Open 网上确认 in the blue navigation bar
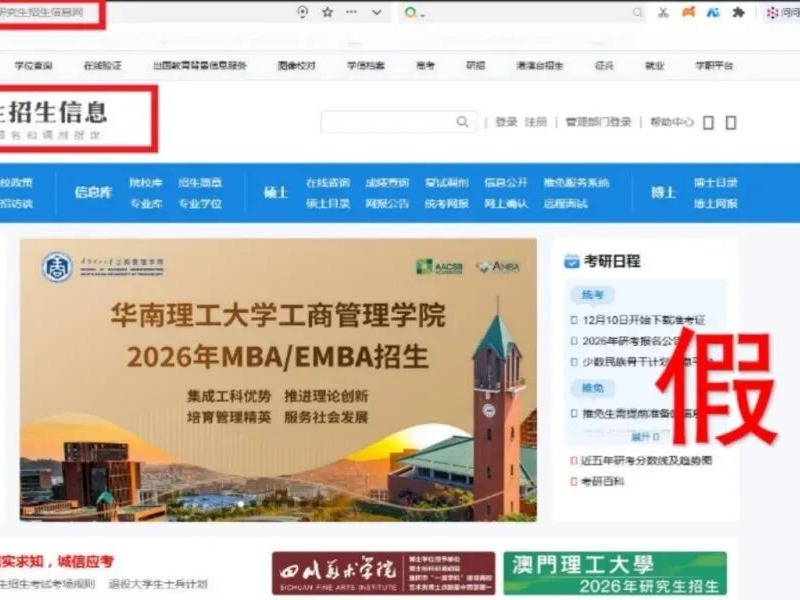 point(506,204)
